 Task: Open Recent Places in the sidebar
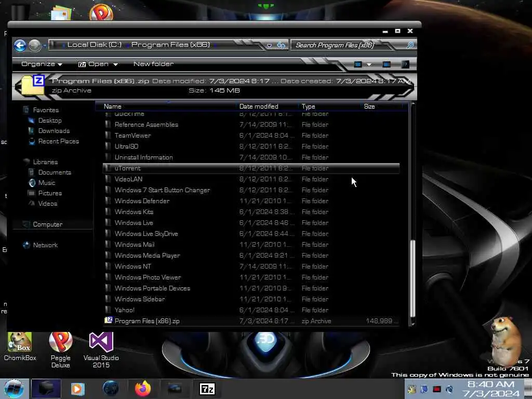pyautogui.click(x=58, y=141)
